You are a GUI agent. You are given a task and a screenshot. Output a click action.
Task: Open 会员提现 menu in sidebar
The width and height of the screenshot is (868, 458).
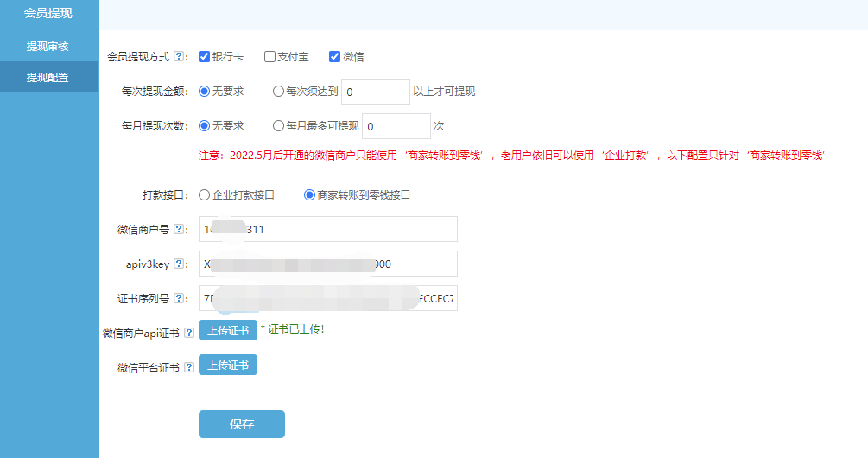pos(48,14)
